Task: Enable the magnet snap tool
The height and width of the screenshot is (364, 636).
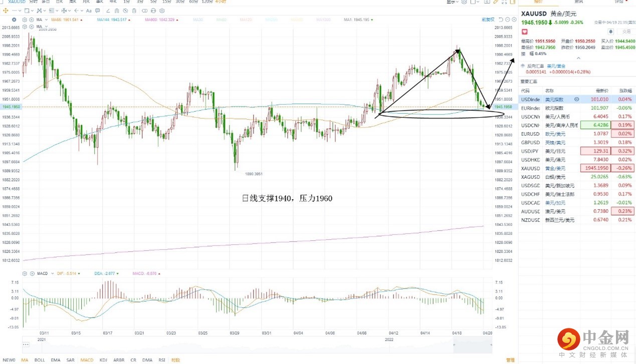Action: coord(117,11)
